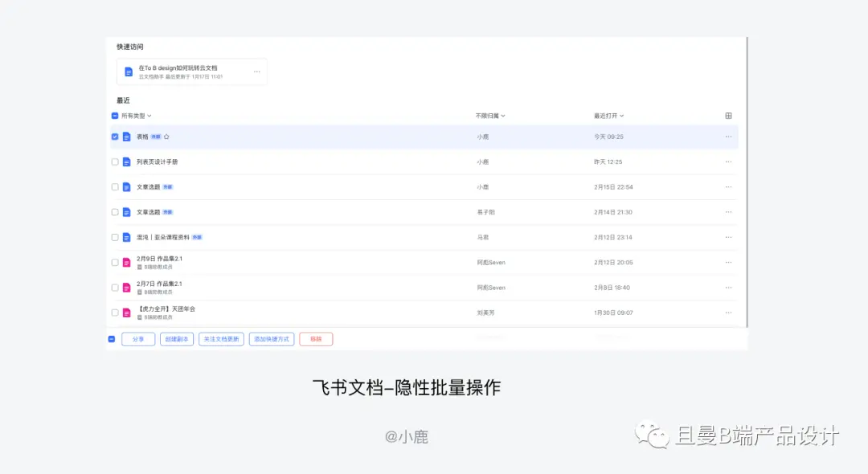Image resolution: width=868 pixels, height=474 pixels.
Task: Click the pink icon of 2月9日 作品集2.1
Action: [x=127, y=263]
